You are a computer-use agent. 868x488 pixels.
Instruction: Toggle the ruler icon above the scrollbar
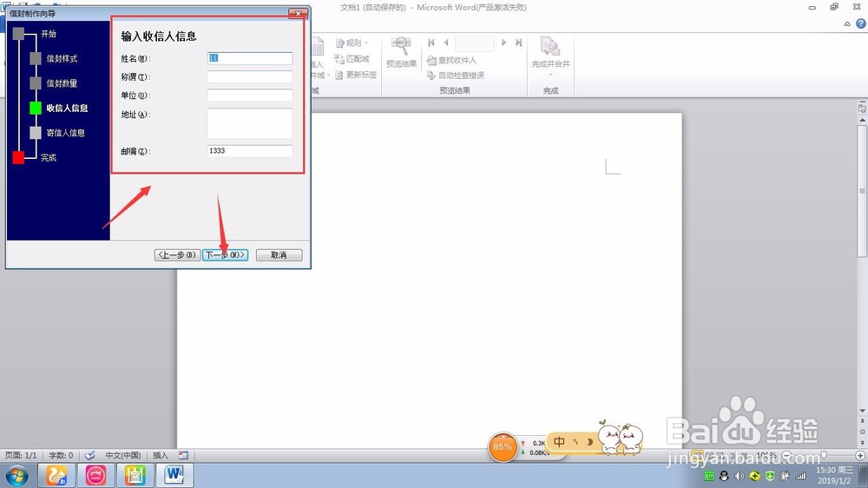click(862, 109)
